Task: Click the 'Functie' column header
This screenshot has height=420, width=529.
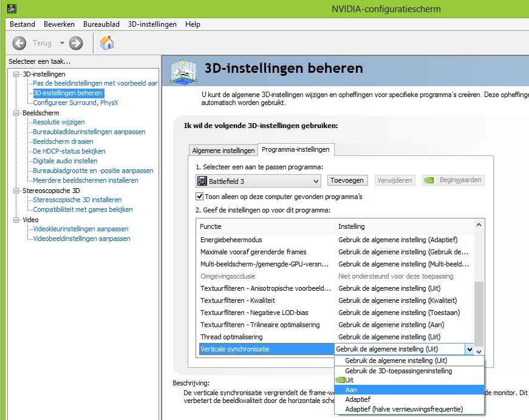Action: pos(266,226)
